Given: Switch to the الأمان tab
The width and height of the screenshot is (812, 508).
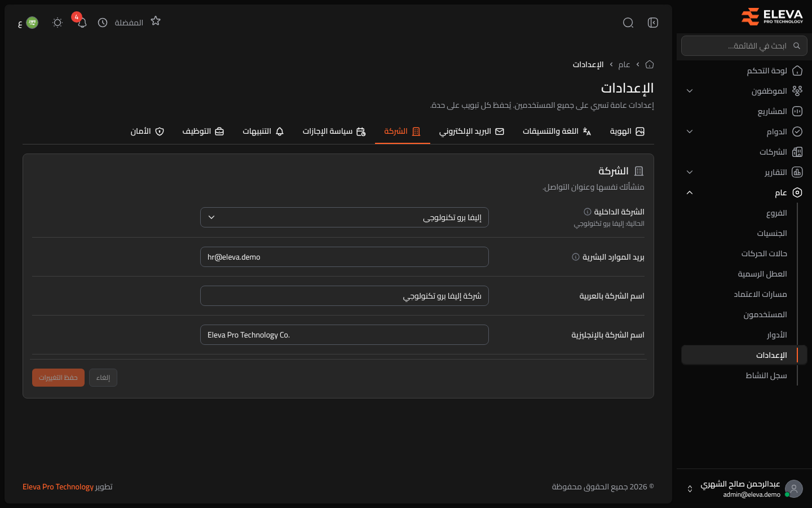Looking at the screenshot, I should pos(147,132).
